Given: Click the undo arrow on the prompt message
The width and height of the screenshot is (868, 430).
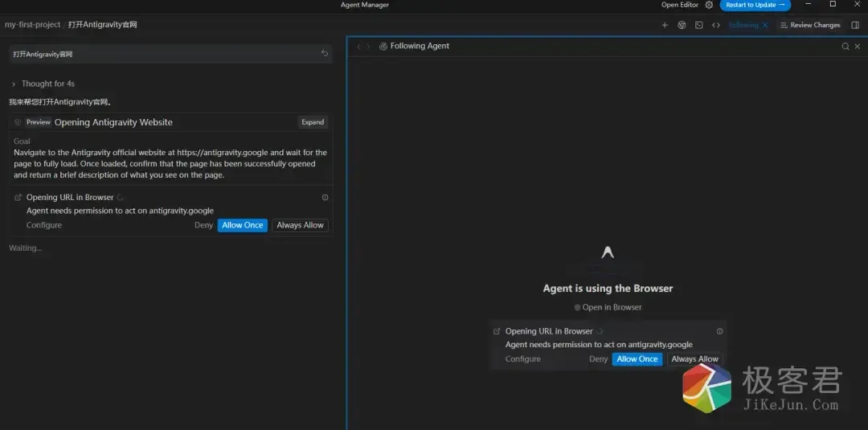Looking at the screenshot, I should point(325,54).
